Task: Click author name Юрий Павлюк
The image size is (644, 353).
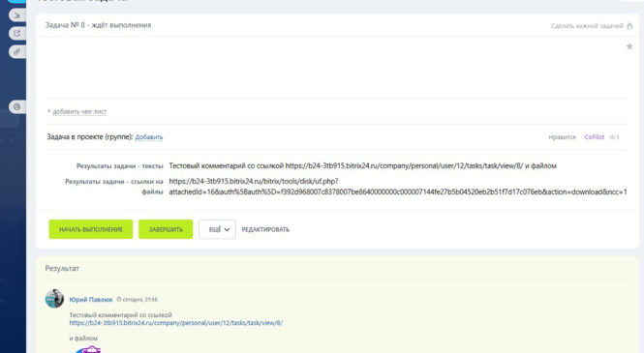Action: click(x=91, y=299)
